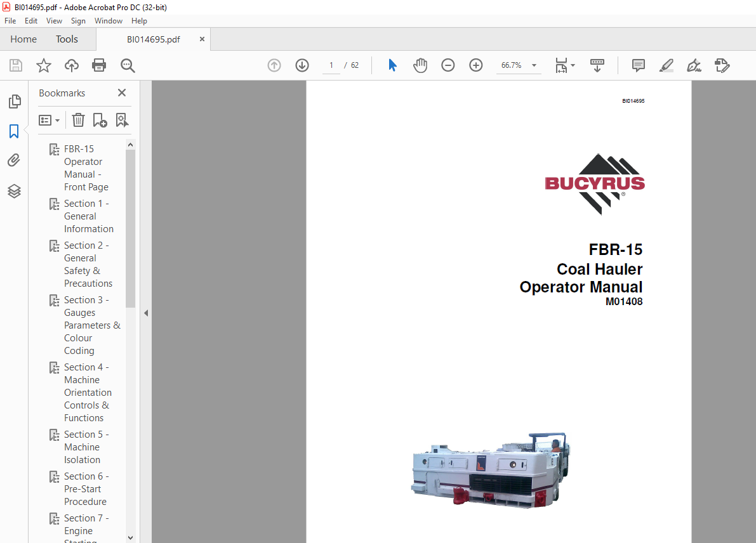The width and height of the screenshot is (756, 543).
Task: Click the share/send file icon
Action: coord(722,65)
